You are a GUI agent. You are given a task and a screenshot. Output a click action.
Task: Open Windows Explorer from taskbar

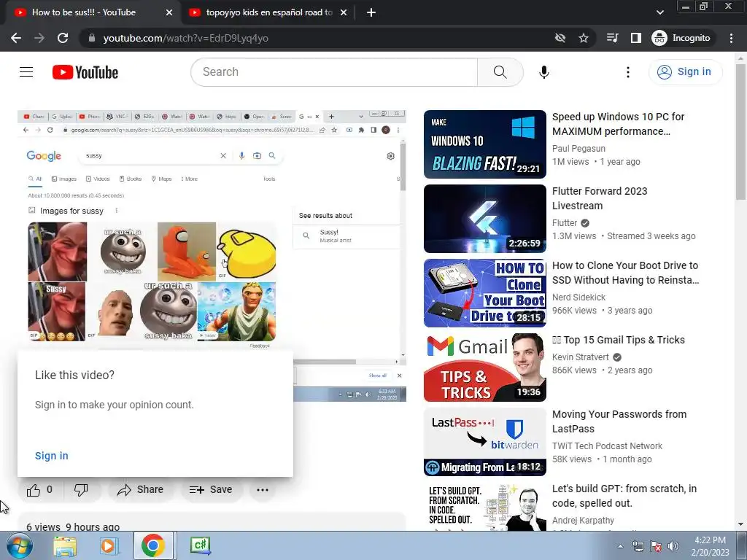65,545
